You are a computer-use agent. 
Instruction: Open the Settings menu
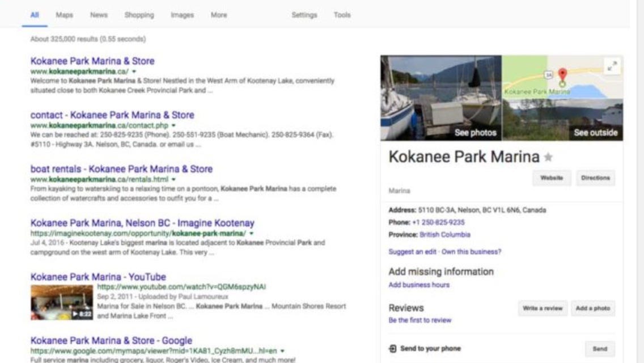click(x=304, y=15)
